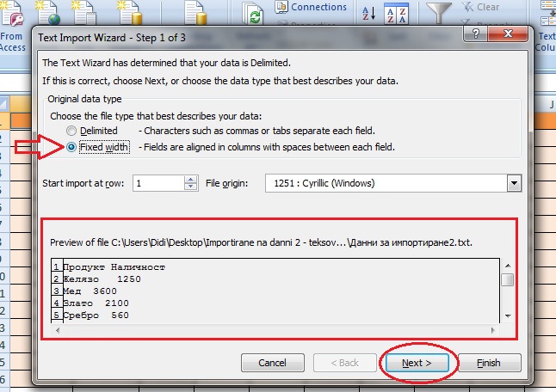This screenshot has height=392, width=556.
Task: Open the File origin dropdown
Action: tap(515, 183)
